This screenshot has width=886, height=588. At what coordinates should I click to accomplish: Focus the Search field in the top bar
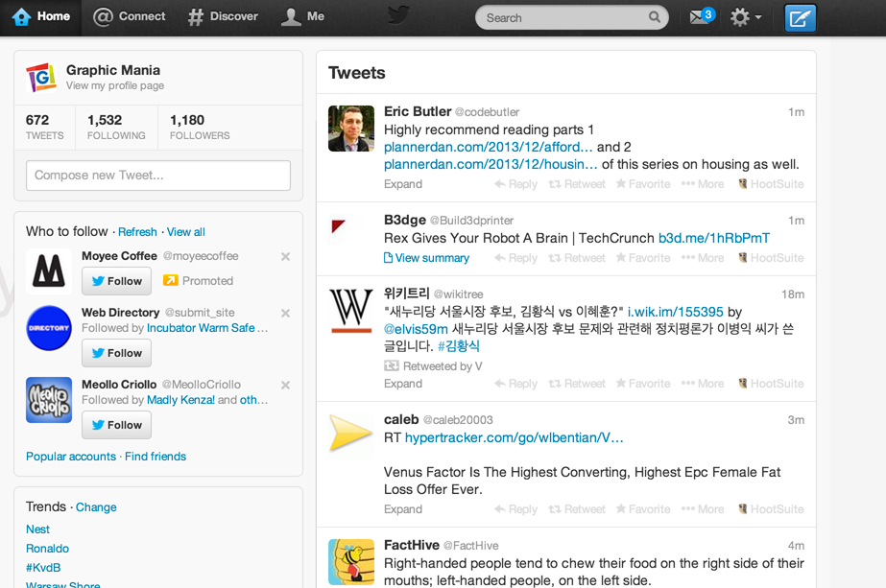[x=572, y=17]
